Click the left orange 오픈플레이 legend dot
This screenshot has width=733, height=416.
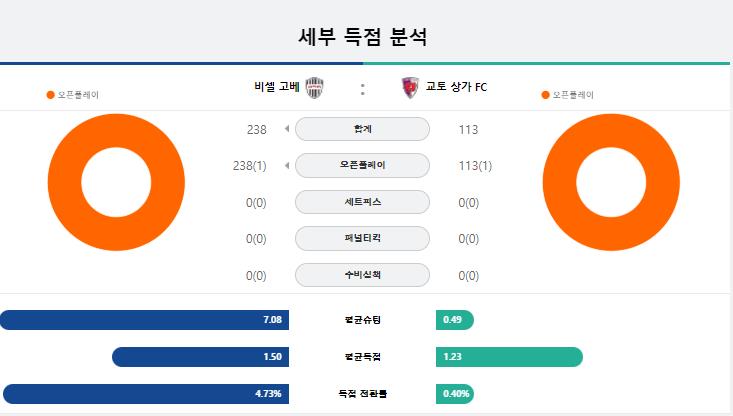coord(50,95)
